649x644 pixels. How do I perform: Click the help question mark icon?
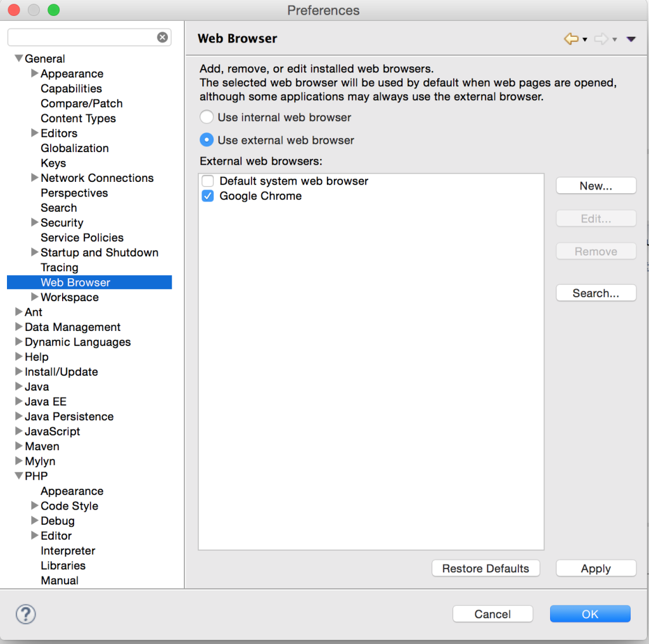coord(25,614)
